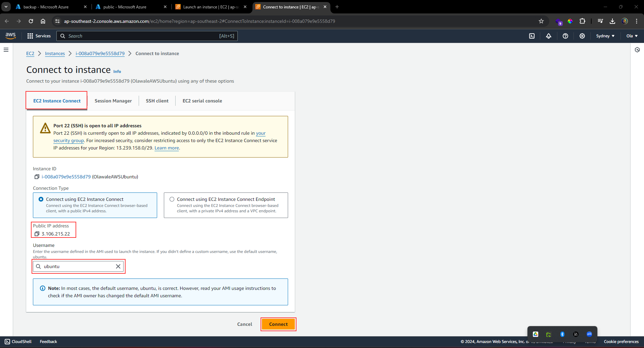
Task: Open the browser tab search dropdown
Action: point(6,7)
